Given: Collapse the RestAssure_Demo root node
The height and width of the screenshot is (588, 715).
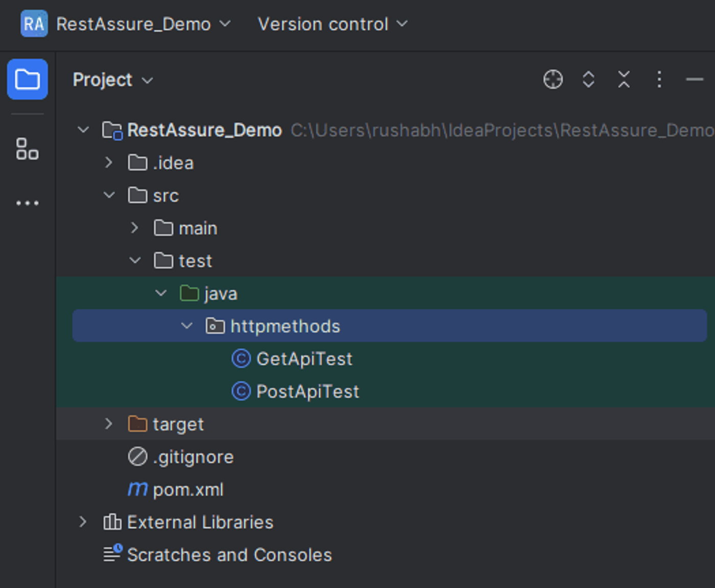Looking at the screenshot, I should [83, 130].
